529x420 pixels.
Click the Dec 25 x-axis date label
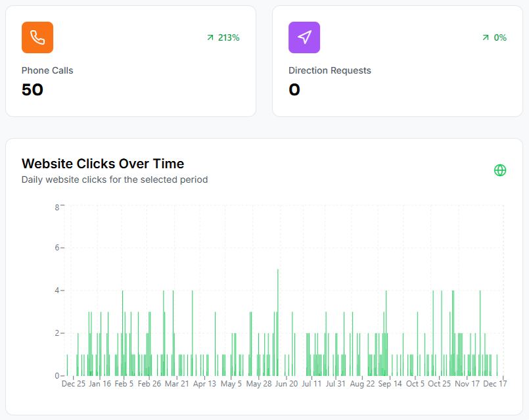point(74,384)
